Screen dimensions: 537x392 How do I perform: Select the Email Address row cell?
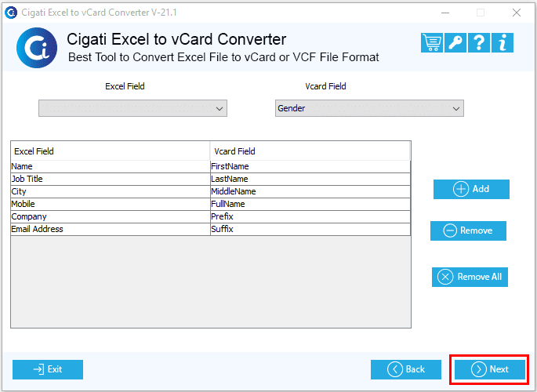pos(111,229)
